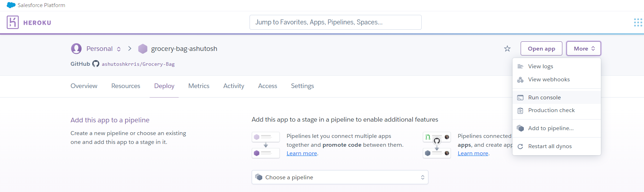Click the Salesforce cloud logo
Viewport: 644px width, 192px height.
tap(11, 5)
